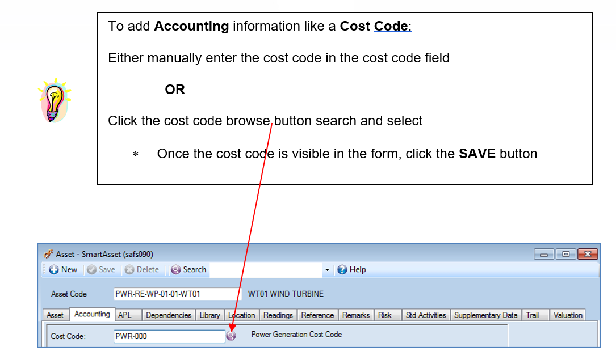The height and width of the screenshot is (364, 616).
Task: Expand the toolbar search dropdown arrow
Action: [x=327, y=270]
